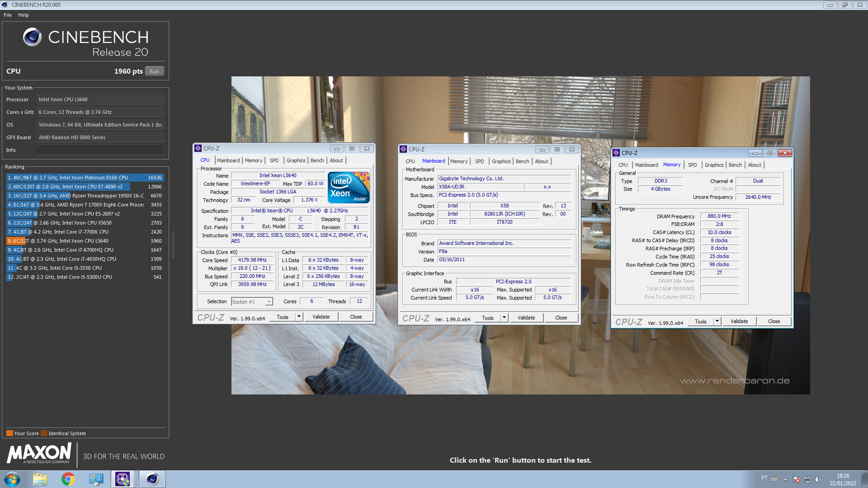Open the volume speaker tray icon

tap(818, 479)
